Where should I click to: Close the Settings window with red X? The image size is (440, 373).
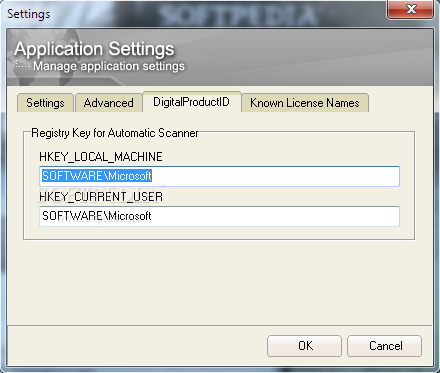(410, 9)
